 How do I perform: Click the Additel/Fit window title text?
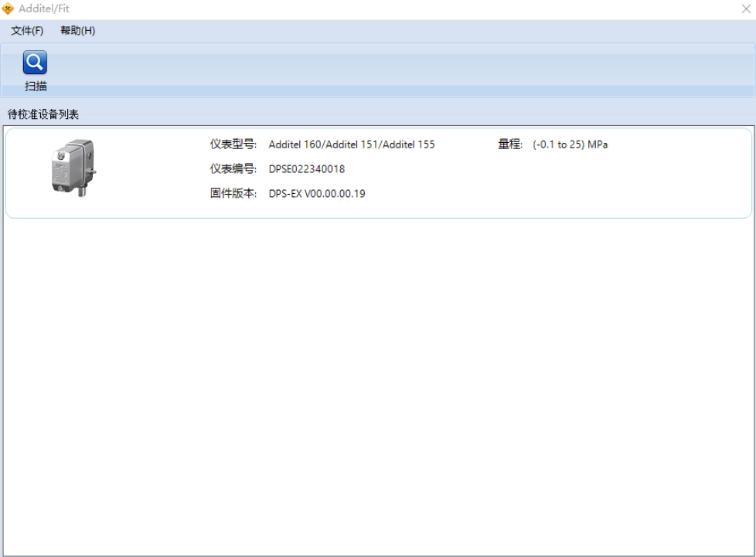(x=44, y=9)
